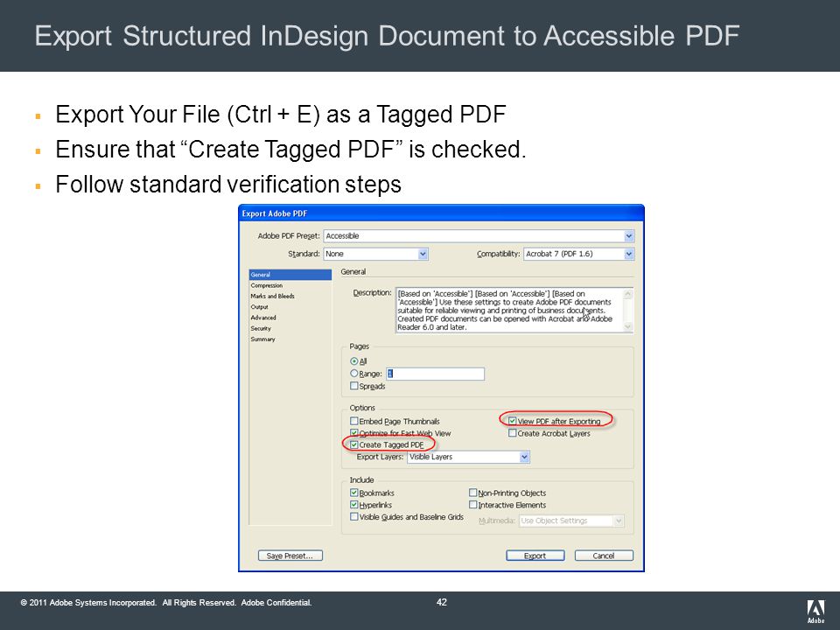
Task: Toggle the Spreads checkbox
Action: (354, 386)
